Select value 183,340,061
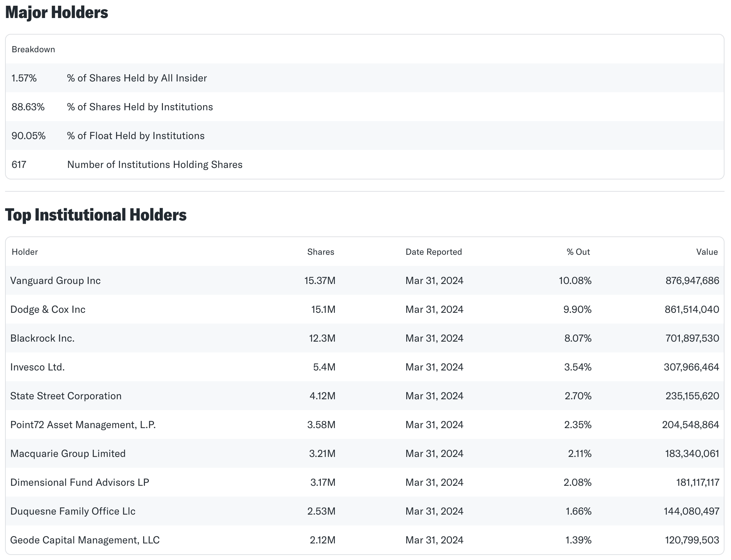This screenshot has width=731, height=560. point(692,454)
